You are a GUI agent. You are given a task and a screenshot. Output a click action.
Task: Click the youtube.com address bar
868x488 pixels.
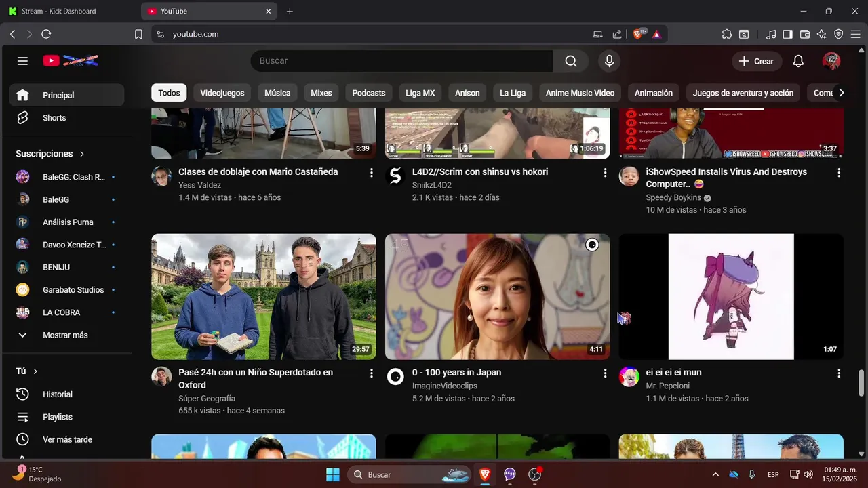(373, 34)
